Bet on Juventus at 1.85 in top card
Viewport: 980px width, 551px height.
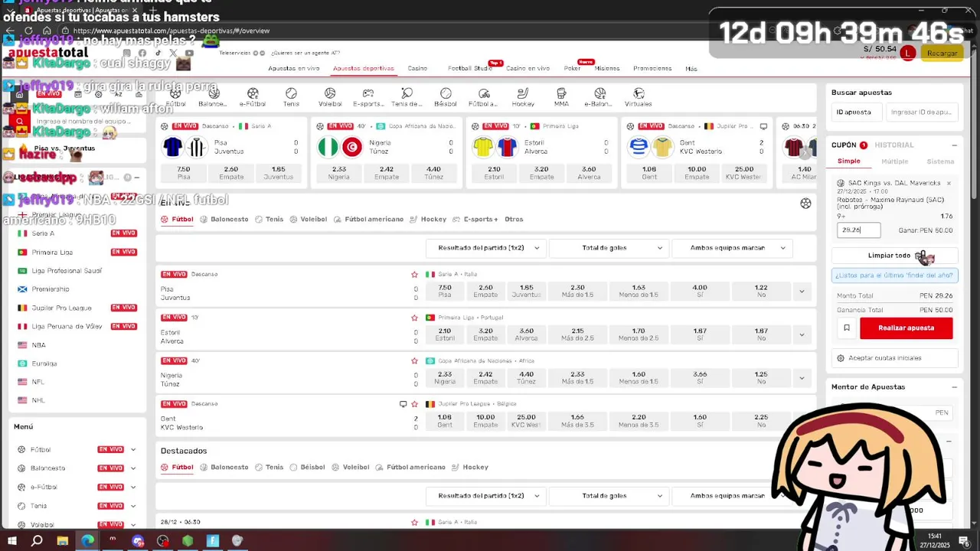pyautogui.click(x=279, y=173)
